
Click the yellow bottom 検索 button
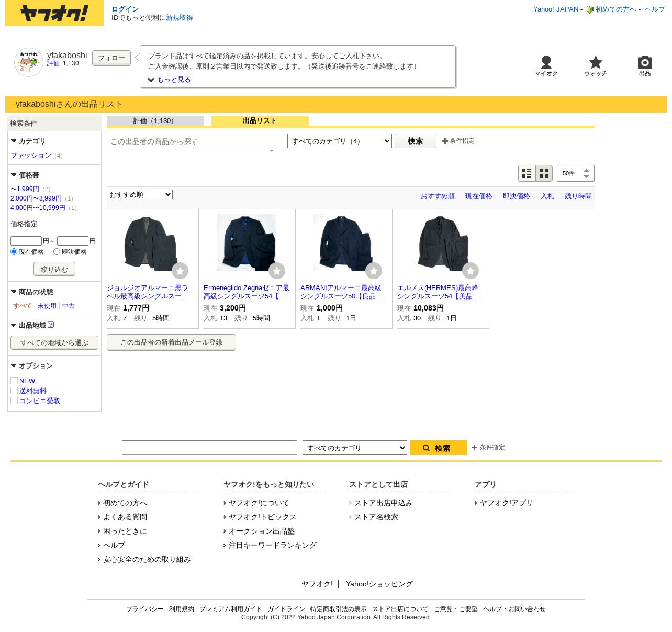[x=439, y=448]
